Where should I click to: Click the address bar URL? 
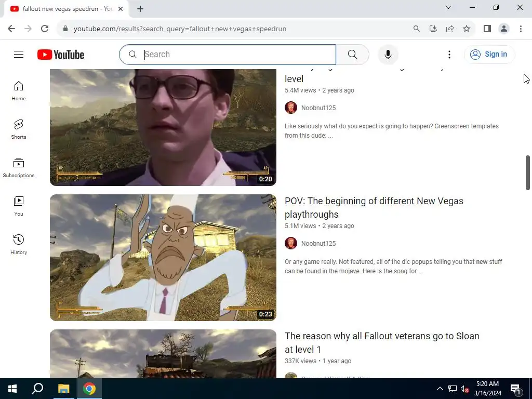tap(180, 29)
